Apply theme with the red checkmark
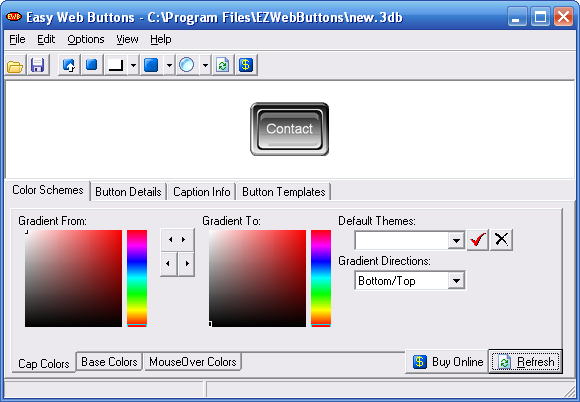 [x=478, y=240]
